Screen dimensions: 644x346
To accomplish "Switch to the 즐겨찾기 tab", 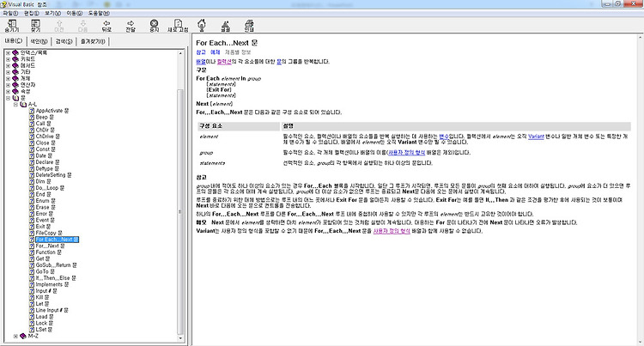I will [93, 41].
